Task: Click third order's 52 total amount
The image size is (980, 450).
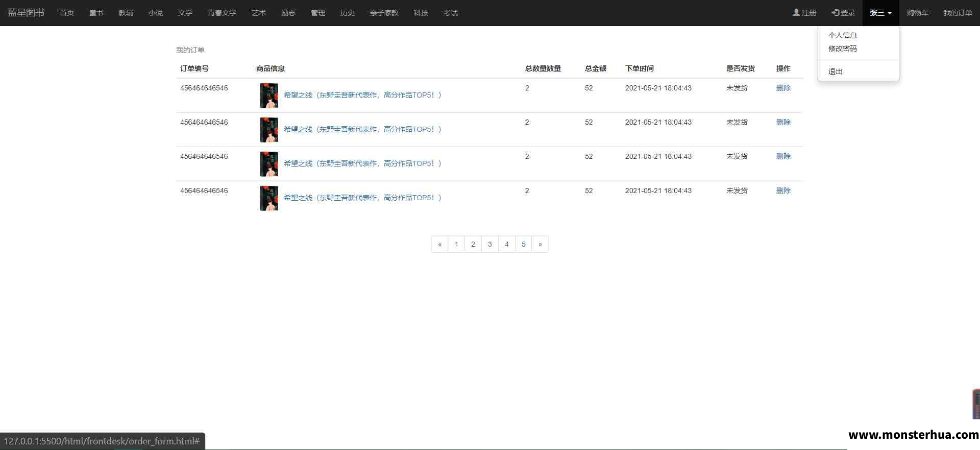Action: (589, 156)
